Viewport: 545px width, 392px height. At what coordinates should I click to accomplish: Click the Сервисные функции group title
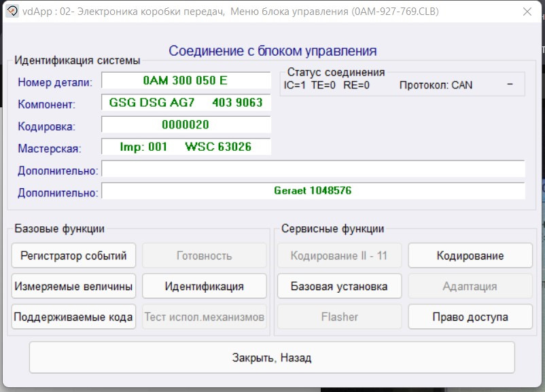[x=332, y=229]
